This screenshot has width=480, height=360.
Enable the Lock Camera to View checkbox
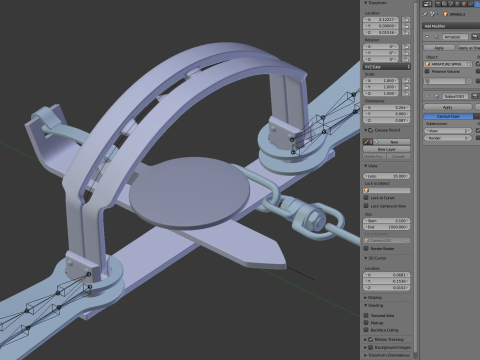pos(366,206)
